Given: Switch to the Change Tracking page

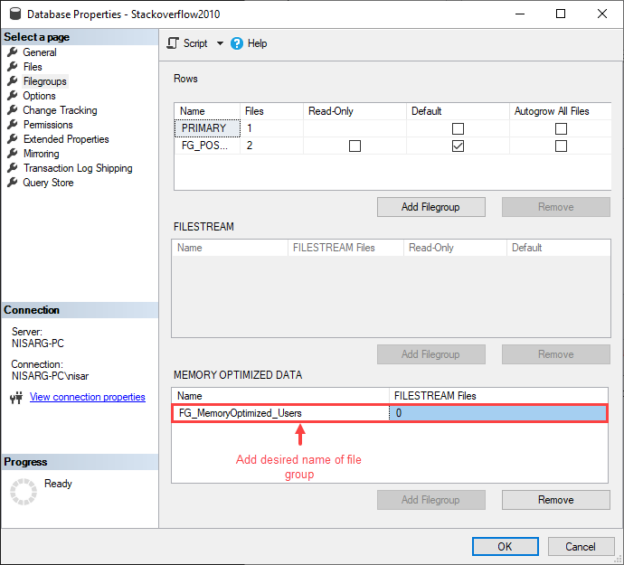Looking at the screenshot, I should 60,110.
